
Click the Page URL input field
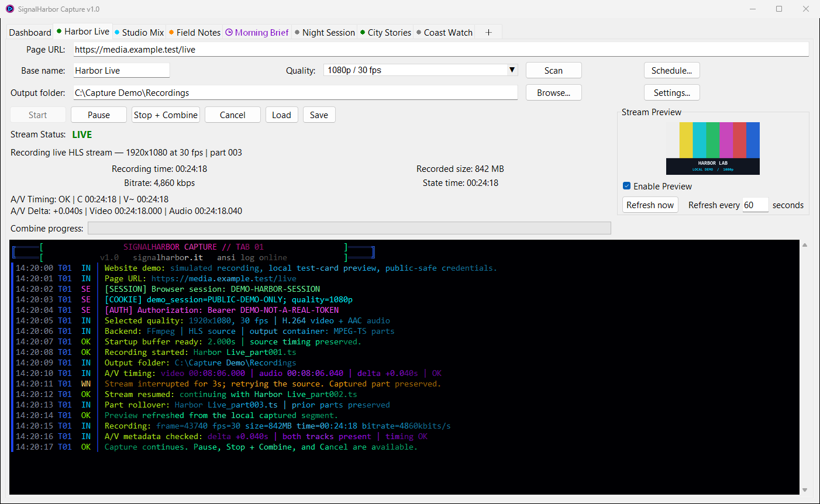(441, 50)
